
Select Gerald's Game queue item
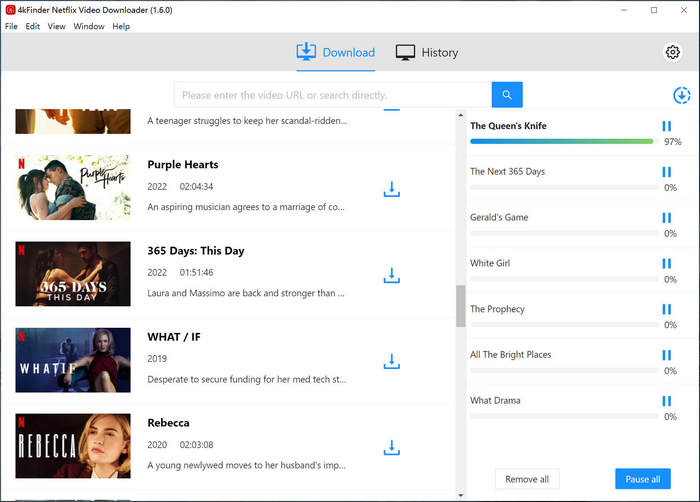[x=499, y=218]
